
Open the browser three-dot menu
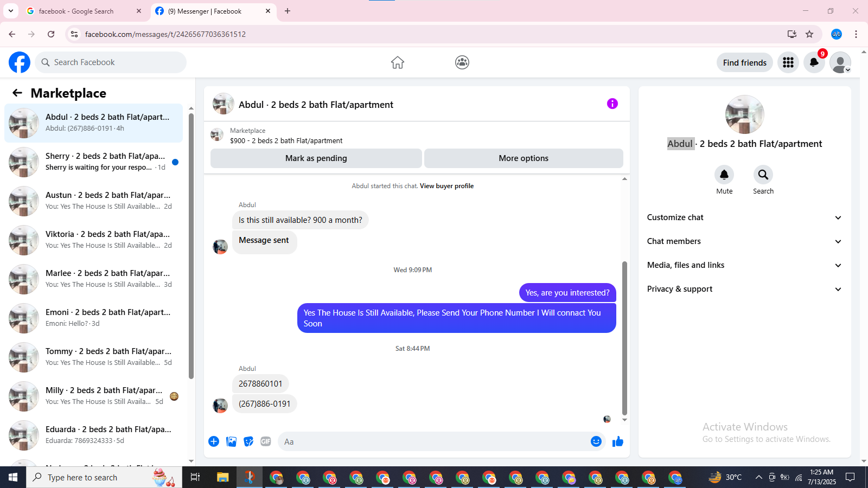click(856, 34)
